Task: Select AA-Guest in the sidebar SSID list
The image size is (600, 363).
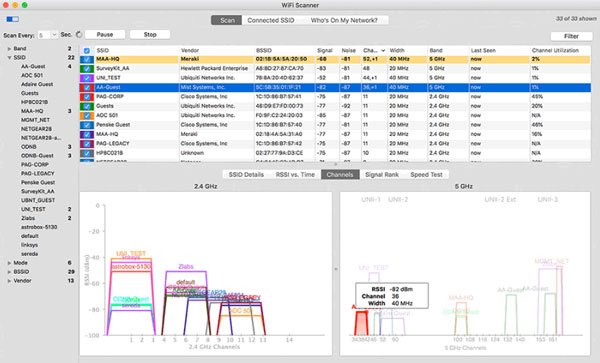Action: 33,66
